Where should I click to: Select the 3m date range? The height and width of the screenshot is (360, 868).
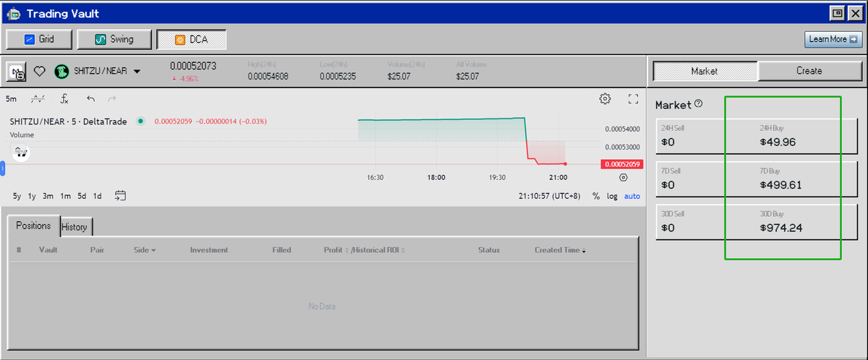click(48, 196)
